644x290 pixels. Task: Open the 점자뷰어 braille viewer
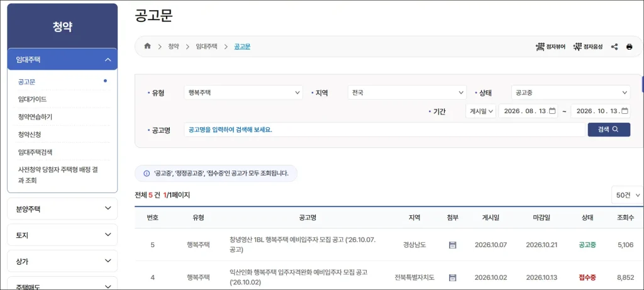click(550, 47)
